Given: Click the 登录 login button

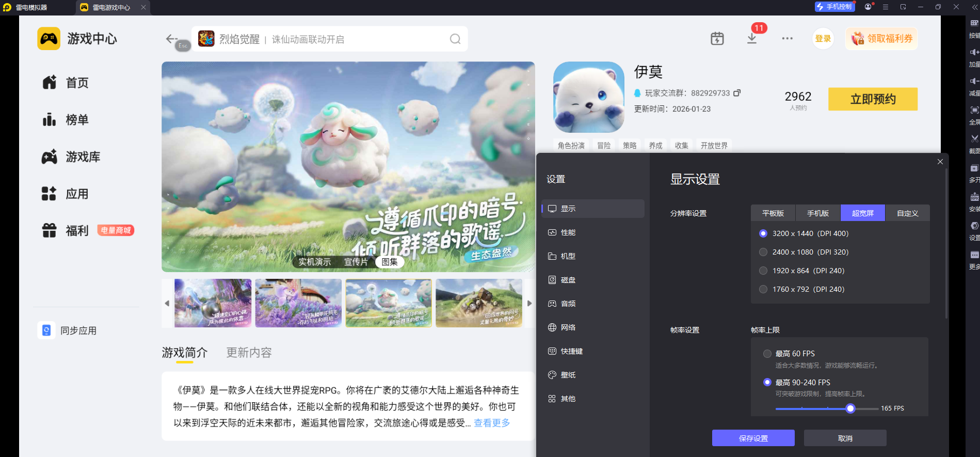Looking at the screenshot, I should pyautogui.click(x=823, y=39).
